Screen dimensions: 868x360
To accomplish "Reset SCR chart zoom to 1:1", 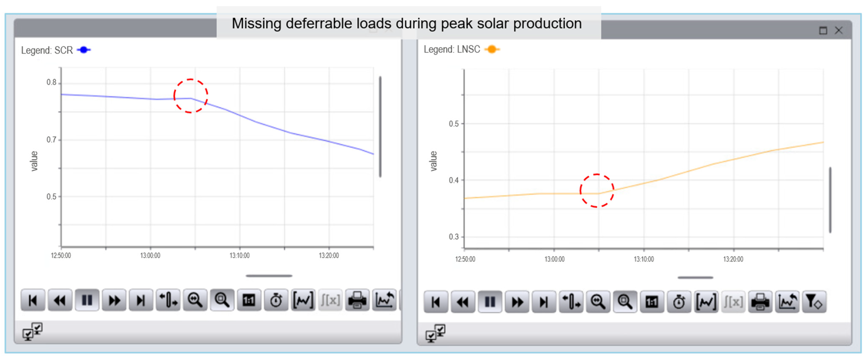I will click(x=249, y=300).
